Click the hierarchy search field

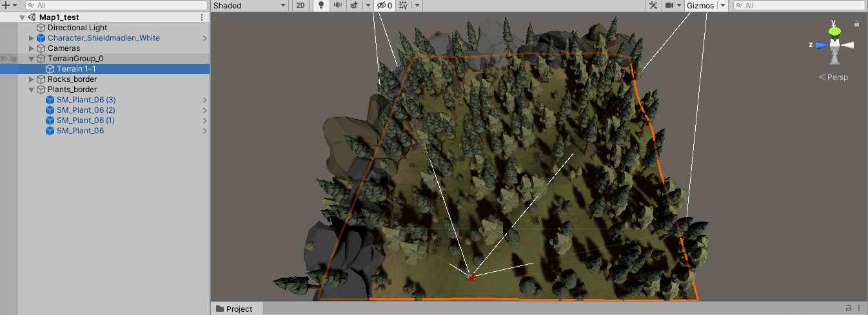point(117,5)
